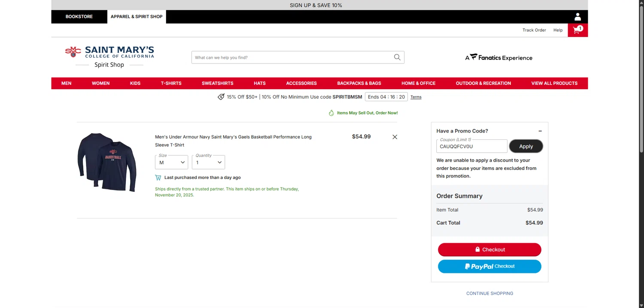This screenshot has width=644, height=308.
Task: Click the last purchased cart icon
Action: pyautogui.click(x=158, y=178)
